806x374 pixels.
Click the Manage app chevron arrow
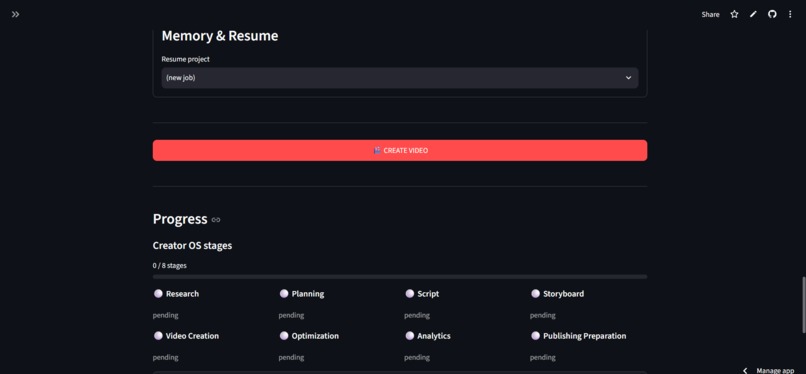[x=745, y=370]
